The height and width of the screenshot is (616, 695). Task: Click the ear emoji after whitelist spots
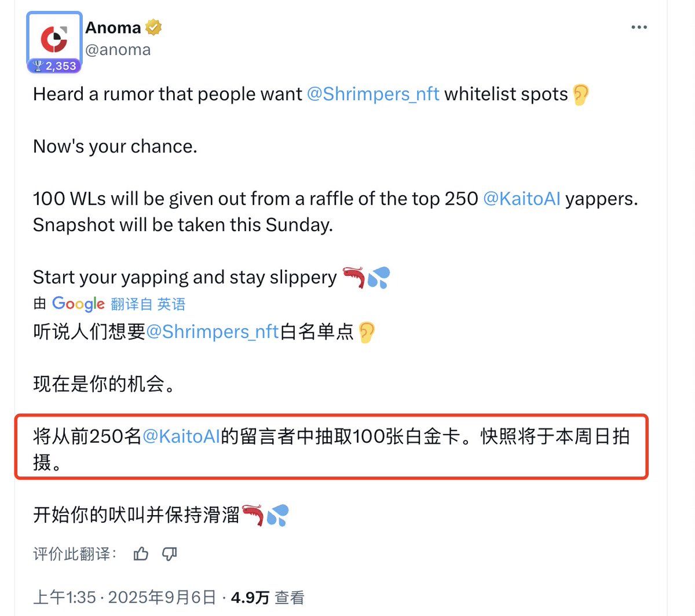click(x=580, y=94)
